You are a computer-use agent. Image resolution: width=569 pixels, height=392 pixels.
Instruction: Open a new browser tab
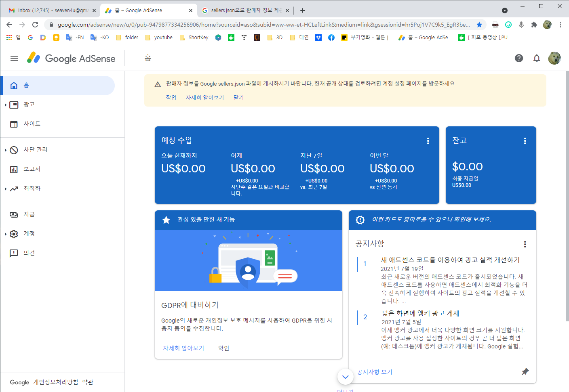(303, 10)
